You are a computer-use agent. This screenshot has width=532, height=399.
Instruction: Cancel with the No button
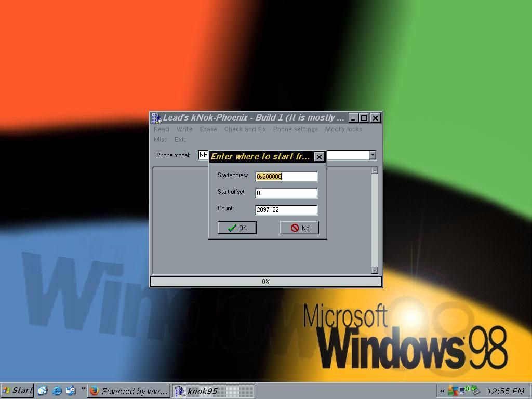pyautogui.click(x=299, y=228)
